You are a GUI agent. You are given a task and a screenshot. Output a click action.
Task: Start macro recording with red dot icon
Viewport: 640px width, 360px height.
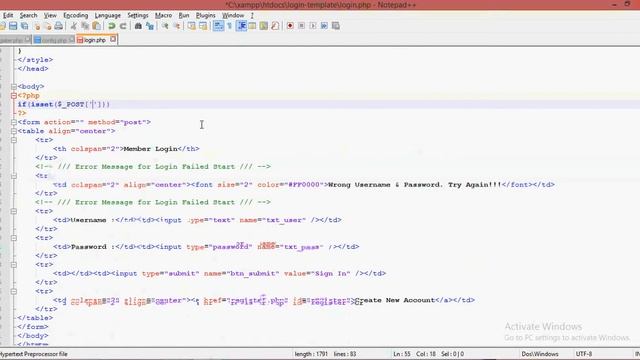(290, 26)
